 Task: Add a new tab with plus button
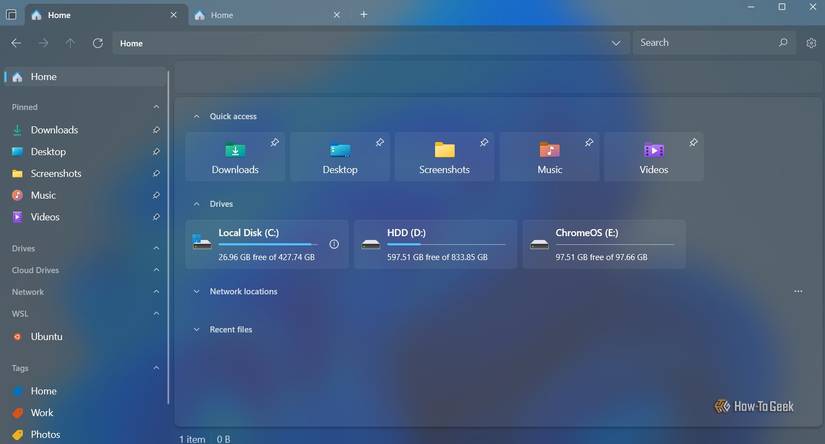click(364, 15)
